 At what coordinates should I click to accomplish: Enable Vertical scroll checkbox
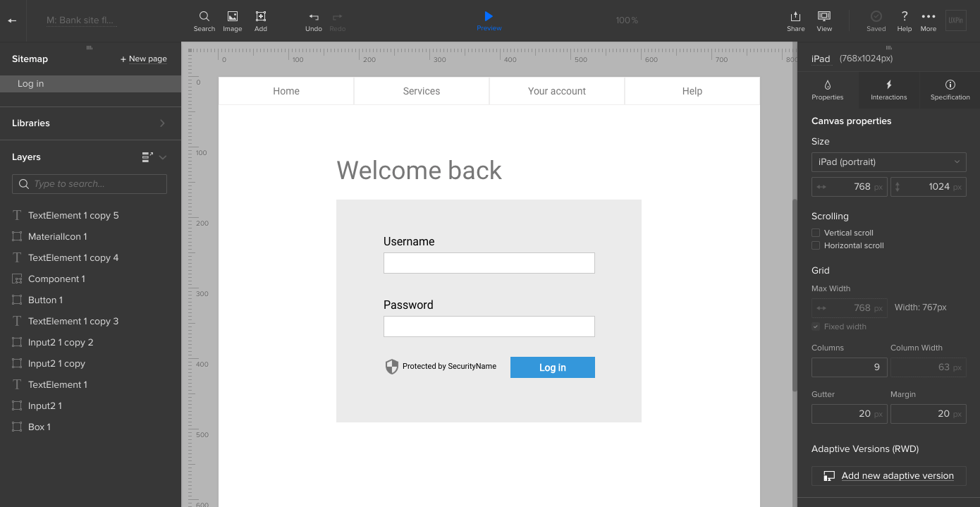point(816,233)
